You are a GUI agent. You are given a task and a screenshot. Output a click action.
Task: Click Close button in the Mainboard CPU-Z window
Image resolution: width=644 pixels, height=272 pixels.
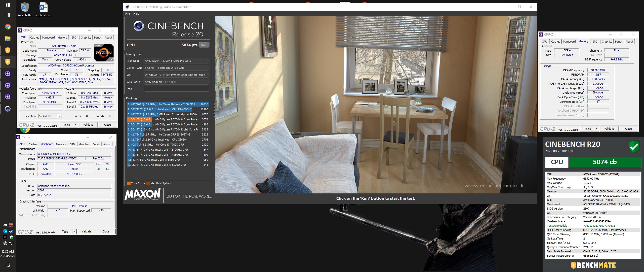click(106, 231)
